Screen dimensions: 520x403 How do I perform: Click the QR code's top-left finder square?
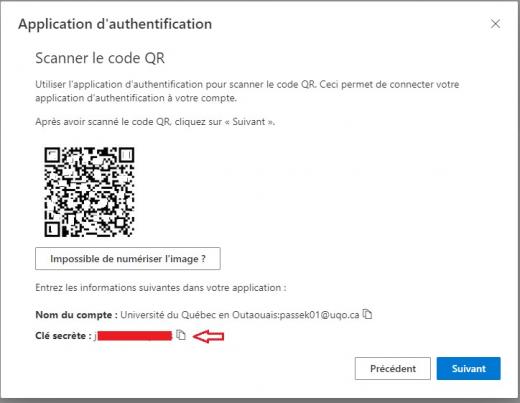click(x=52, y=155)
